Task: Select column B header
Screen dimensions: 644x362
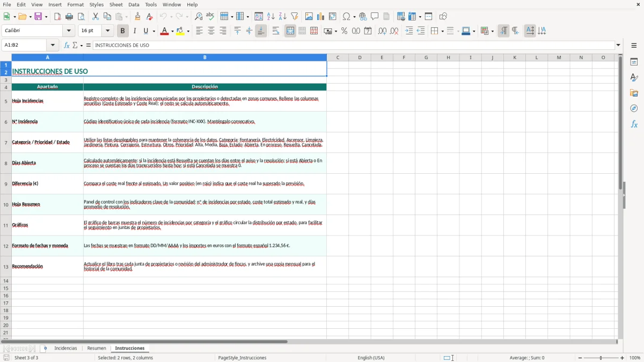Action: [205, 57]
